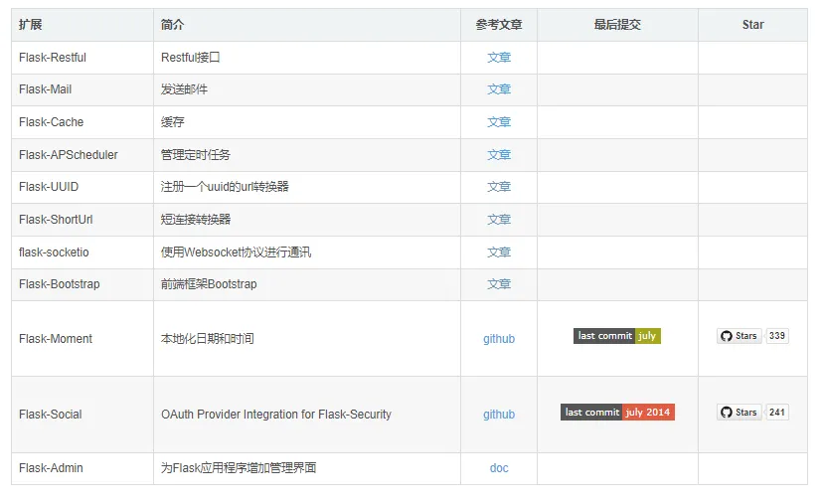823x504 pixels.
Task: Click the 注册一个uuid的url转换器 description
Action: pos(225,186)
